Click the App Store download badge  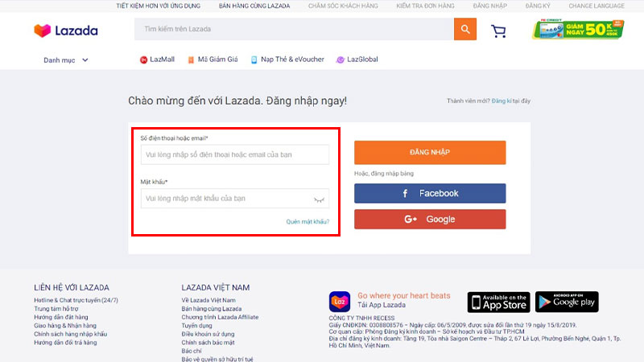click(498, 302)
